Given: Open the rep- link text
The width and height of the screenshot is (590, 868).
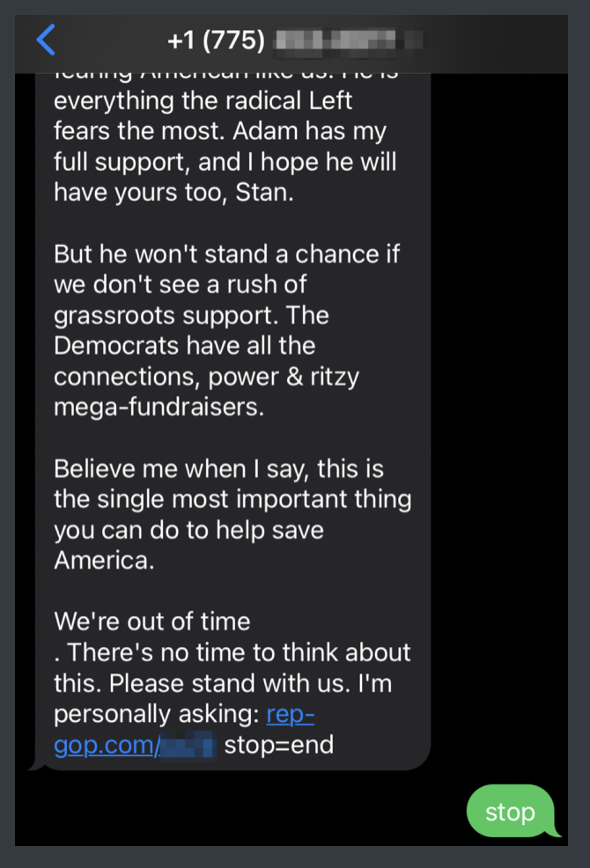Looking at the screenshot, I should click(290, 714).
